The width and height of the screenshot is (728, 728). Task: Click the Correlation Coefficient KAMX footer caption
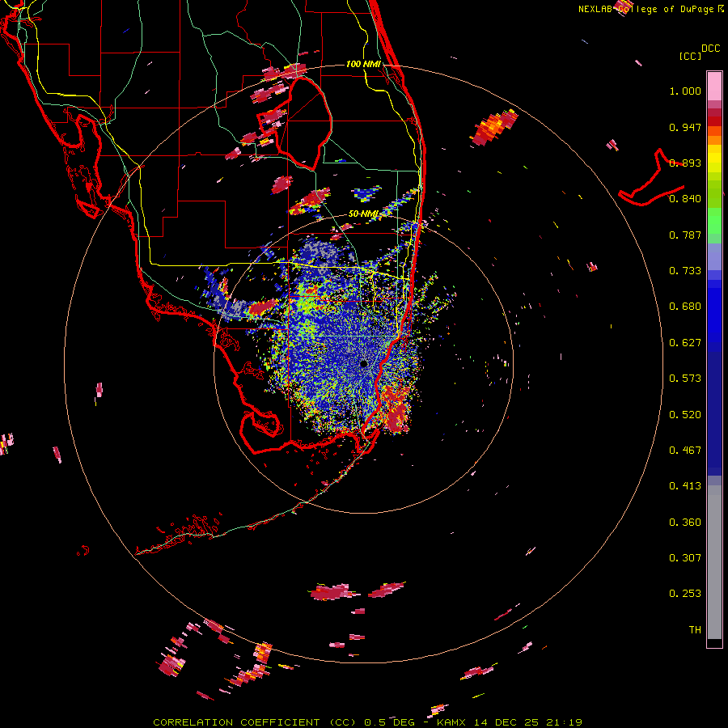click(367, 722)
